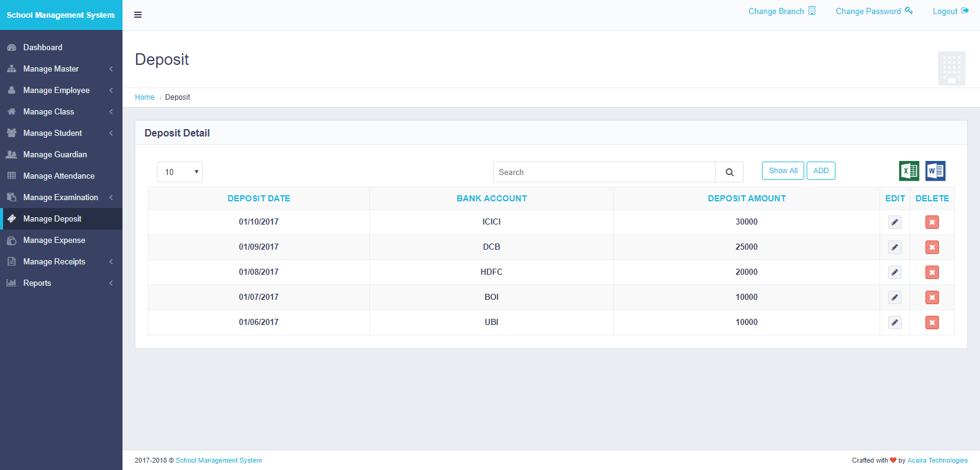This screenshot has height=470, width=980.
Task: Open Manage Expense from sidebar
Action: 54,241
